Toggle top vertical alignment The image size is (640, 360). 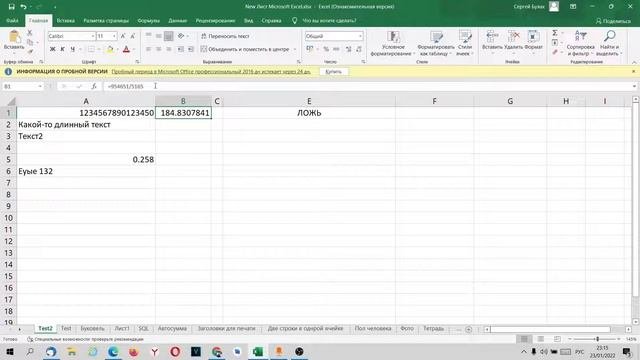coord(149,36)
